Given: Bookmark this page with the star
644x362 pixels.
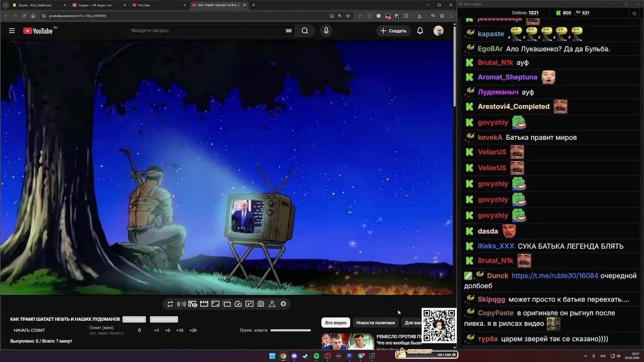Looking at the screenshot, I should tap(348, 16).
